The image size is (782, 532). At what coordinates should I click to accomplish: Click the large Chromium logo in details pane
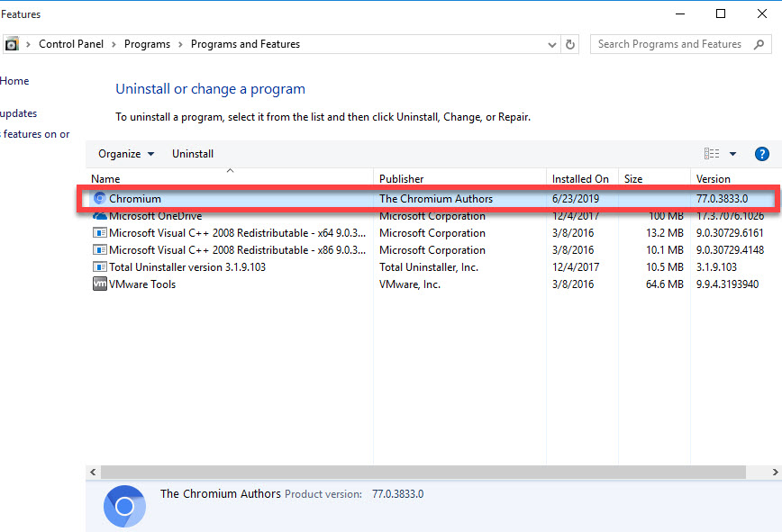tap(124, 506)
